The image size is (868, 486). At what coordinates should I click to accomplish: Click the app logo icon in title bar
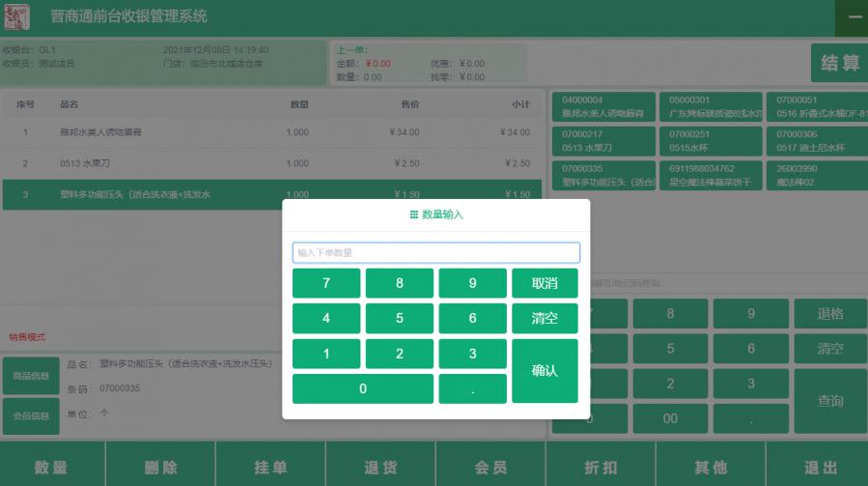pos(17,17)
